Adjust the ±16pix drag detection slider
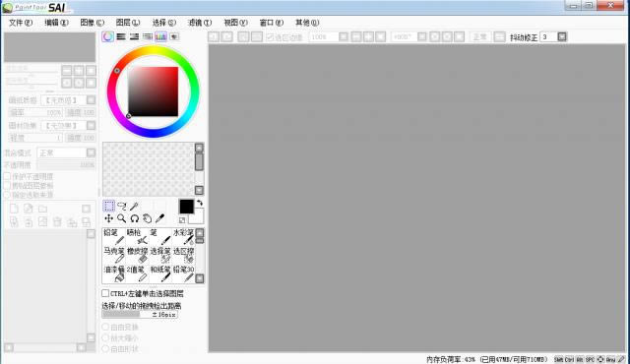 (140, 314)
